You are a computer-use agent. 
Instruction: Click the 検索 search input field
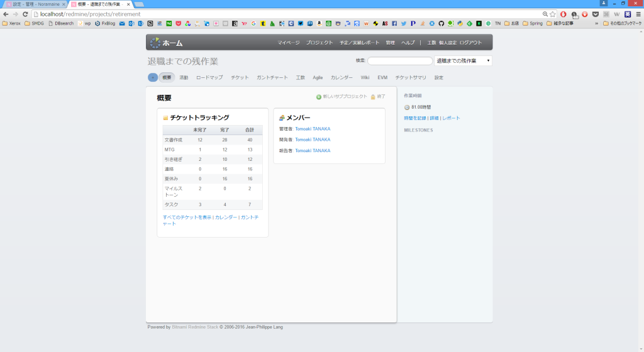(400, 61)
